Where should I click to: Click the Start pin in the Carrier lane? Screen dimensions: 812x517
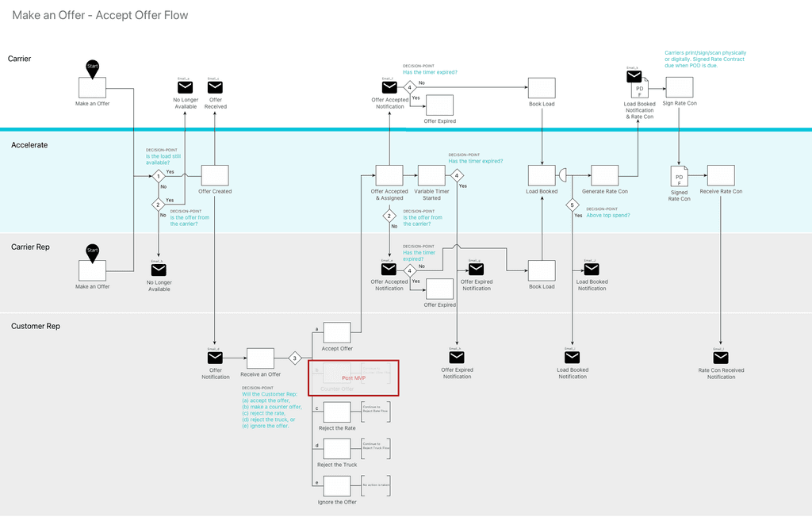tap(92, 69)
